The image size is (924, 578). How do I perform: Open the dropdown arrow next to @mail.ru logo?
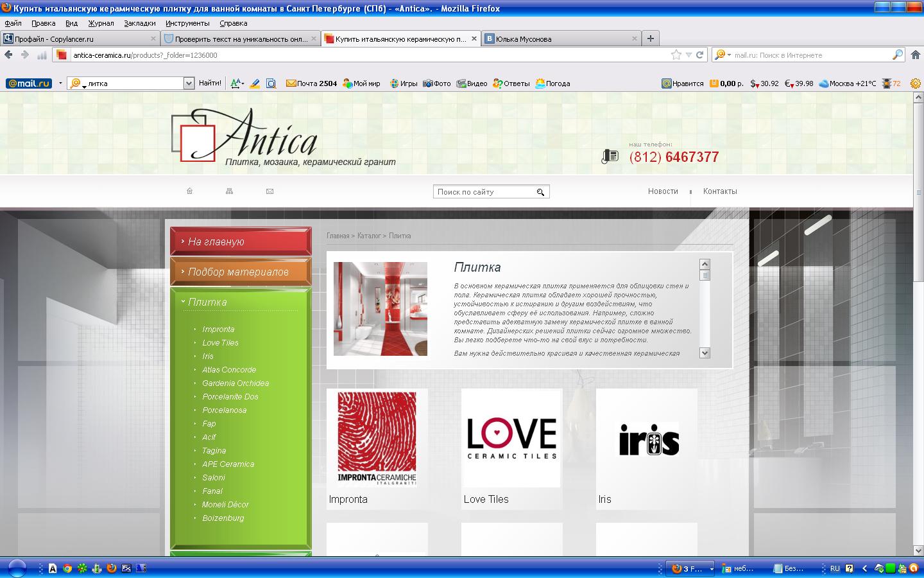point(60,83)
